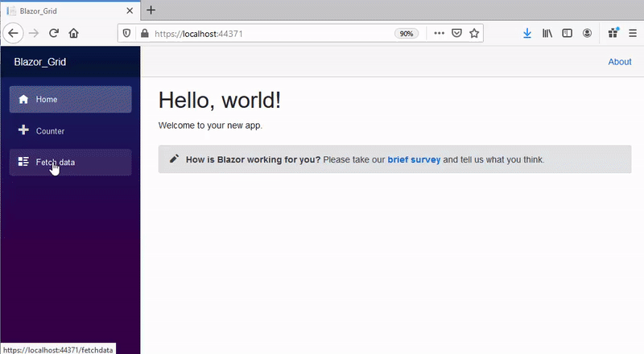This screenshot has height=354, width=644.
Task: Open the Fetch data nav item
Action: (x=71, y=163)
